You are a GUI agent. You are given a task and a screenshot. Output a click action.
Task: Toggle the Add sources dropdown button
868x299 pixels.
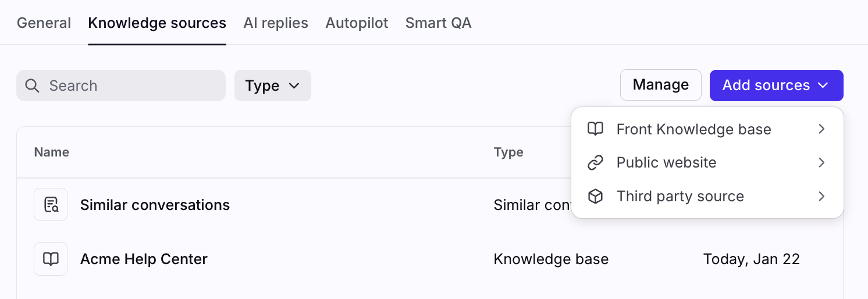click(776, 86)
